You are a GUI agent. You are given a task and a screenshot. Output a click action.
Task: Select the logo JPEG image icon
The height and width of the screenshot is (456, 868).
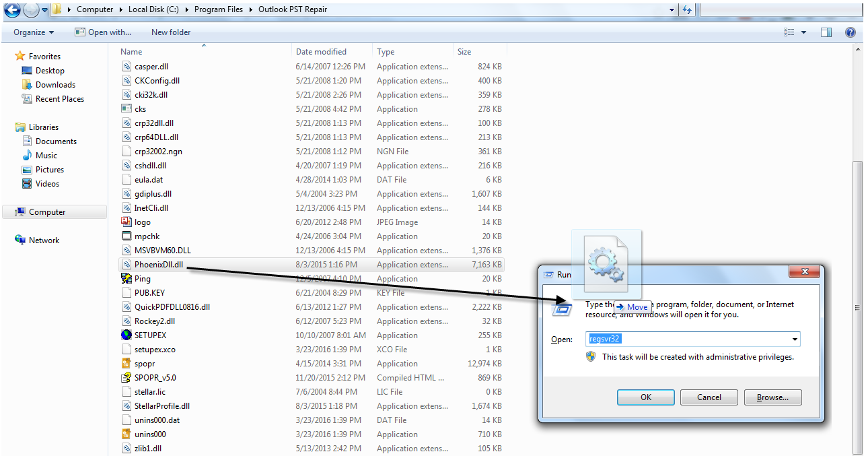pos(126,222)
